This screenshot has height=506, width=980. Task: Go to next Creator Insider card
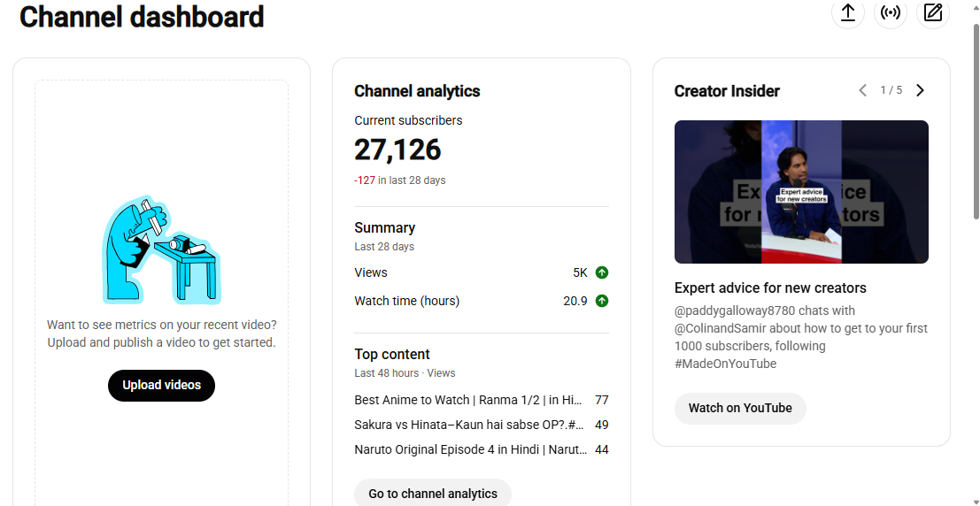(920, 90)
